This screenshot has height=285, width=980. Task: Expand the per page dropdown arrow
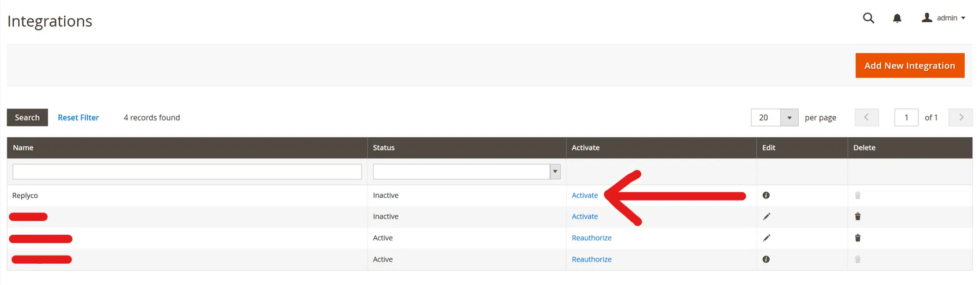click(789, 117)
